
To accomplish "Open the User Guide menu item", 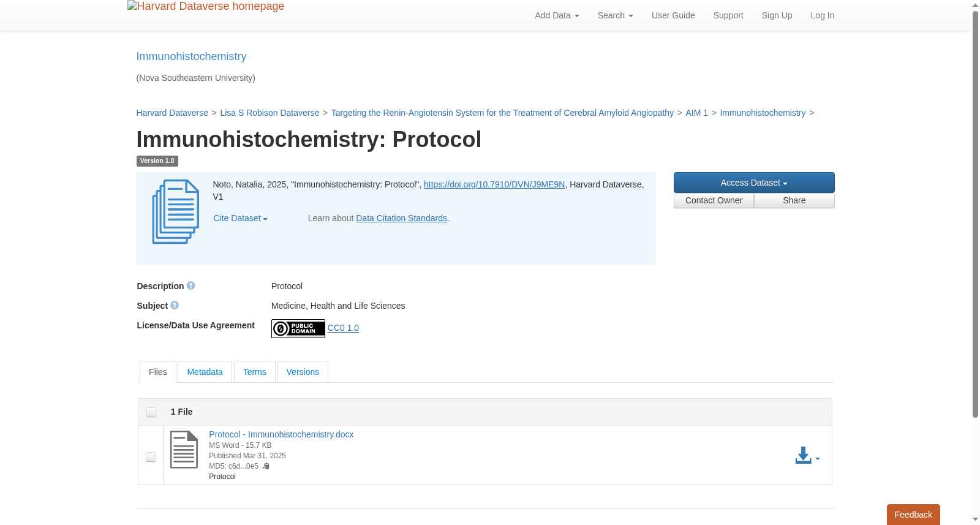I will click(x=673, y=15).
